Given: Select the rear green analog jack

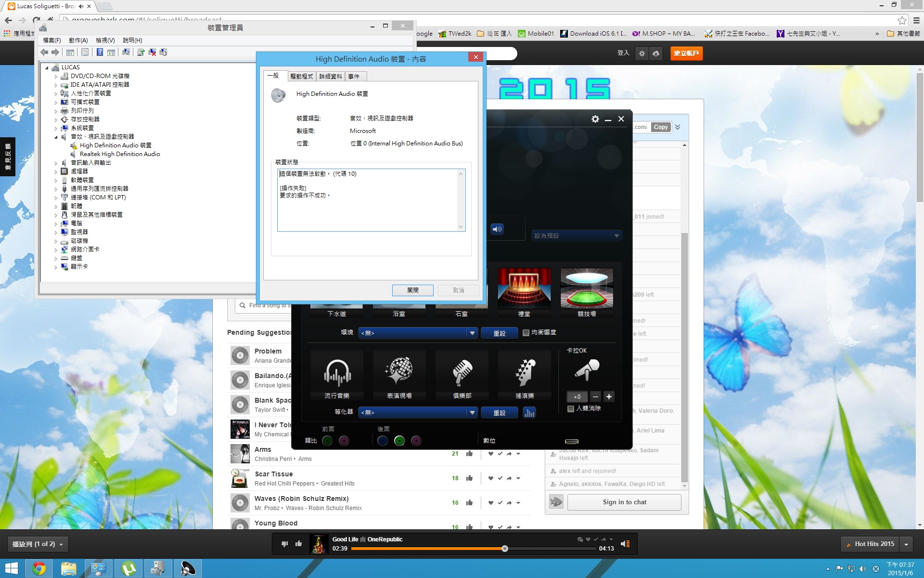Looking at the screenshot, I should click(399, 441).
